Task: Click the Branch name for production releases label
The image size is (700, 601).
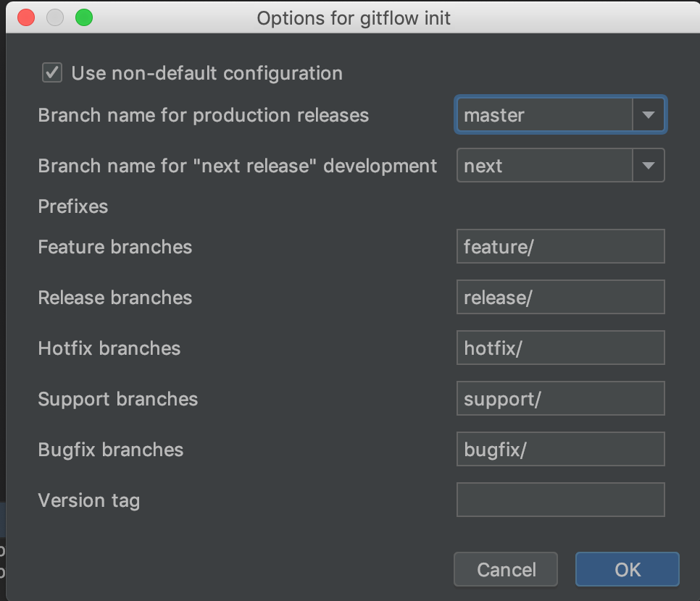Action: pos(204,115)
